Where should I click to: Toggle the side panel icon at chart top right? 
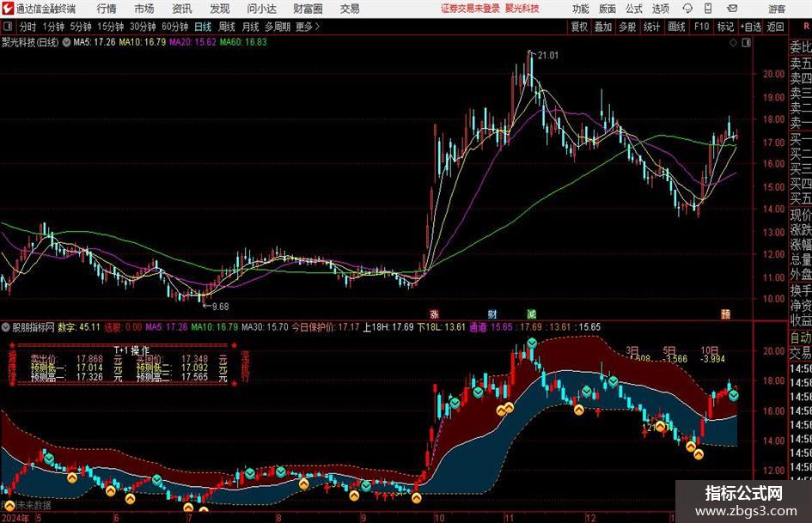746,42
